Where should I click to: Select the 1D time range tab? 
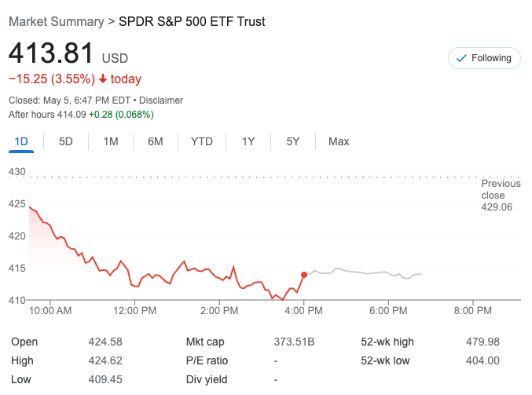21,141
